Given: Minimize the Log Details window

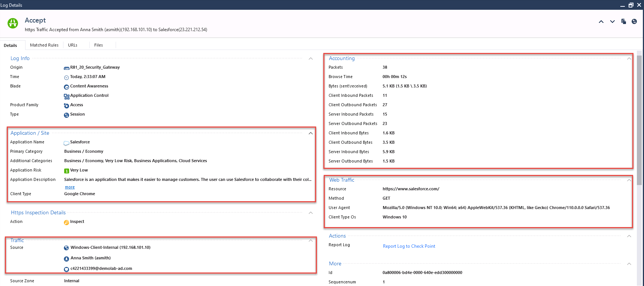Looking at the screenshot, I should click(x=622, y=5).
